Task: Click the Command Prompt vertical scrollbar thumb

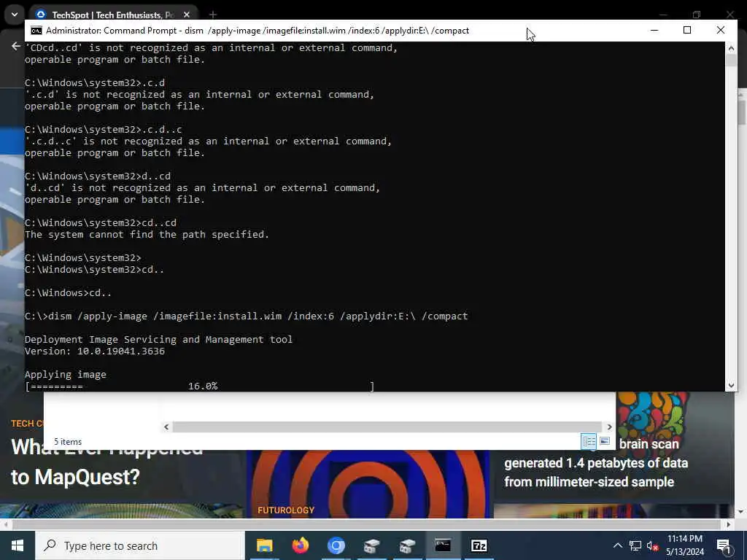Action: click(731, 61)
